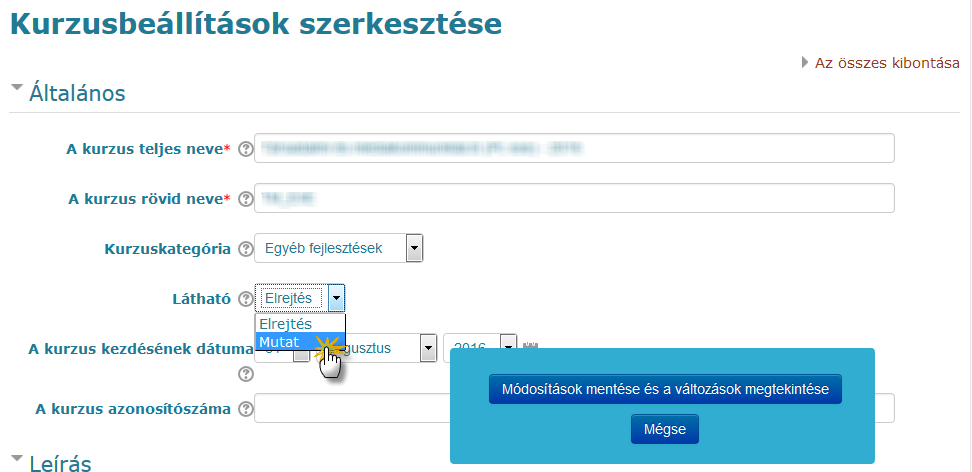Image resolution: width=972 pixels, height=472 pixels.
Task: Save with Módosítások mentése és a változások megtekintése
Action: tap(665, 390)
